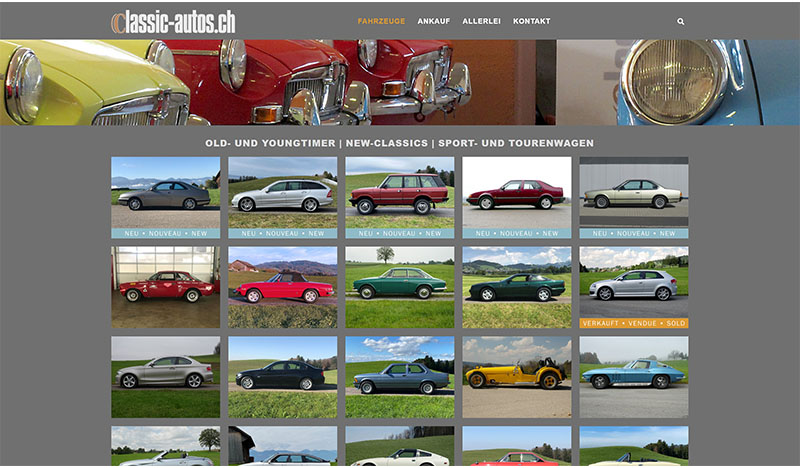
Task: Open the Allerlei menu item
Action: tap(481, 21)
